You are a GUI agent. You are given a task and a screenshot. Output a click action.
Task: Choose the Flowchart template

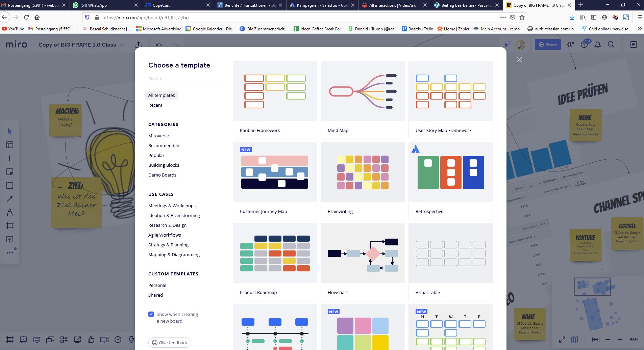tap(363, 262)
